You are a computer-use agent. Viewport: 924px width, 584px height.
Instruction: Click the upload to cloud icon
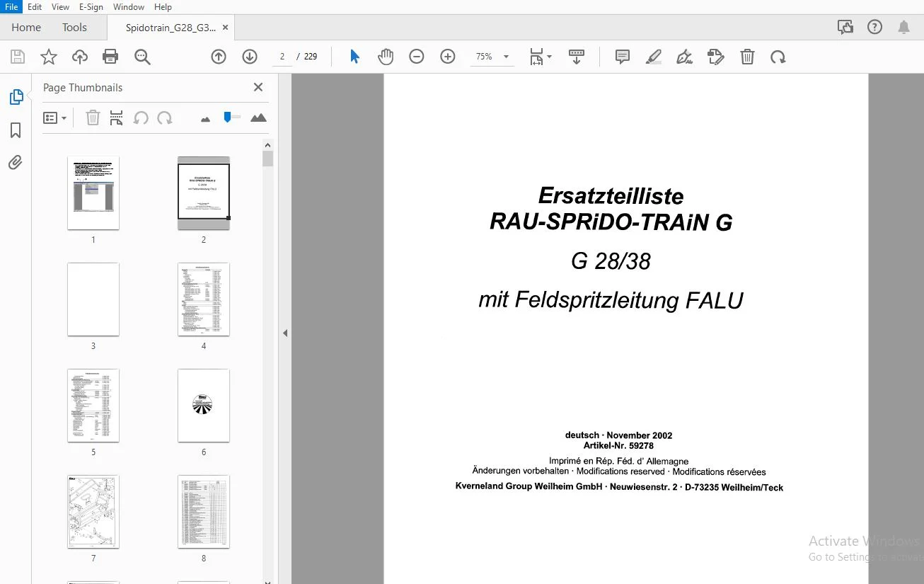(x=80, y=57)
